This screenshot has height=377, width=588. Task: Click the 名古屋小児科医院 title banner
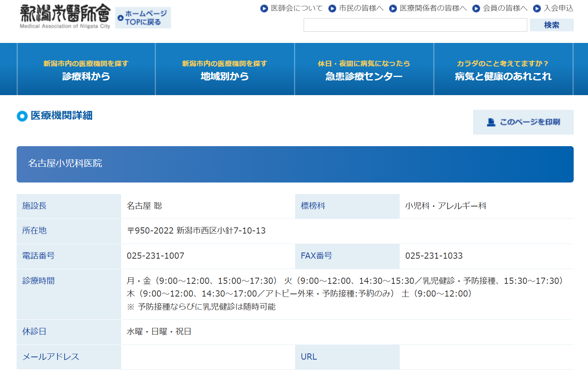[295, 164]
